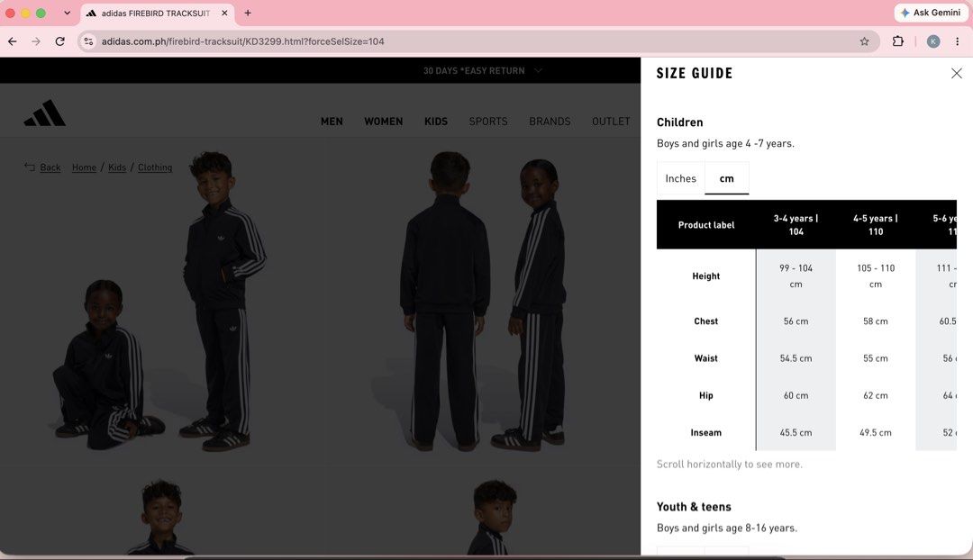Click the 62 cm hip value
973x560 pixels.
[875, 395]
